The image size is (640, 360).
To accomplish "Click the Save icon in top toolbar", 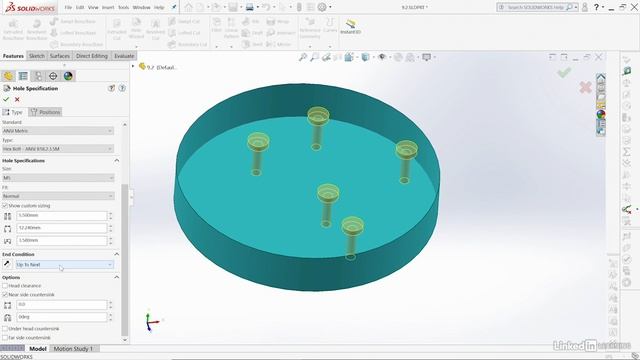I will click(233, 7).
